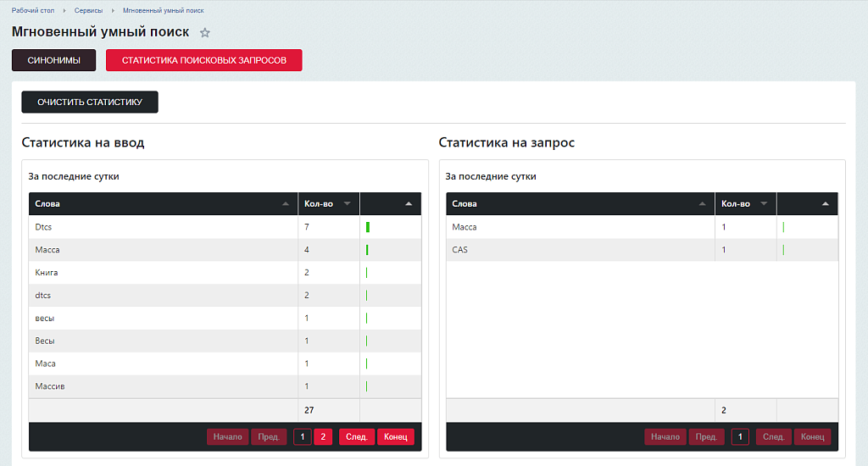The width and height of the screenshot is (868, 466).
Task: Select page 1 in input statistics pagination
Action: click(x=303, y=437)
